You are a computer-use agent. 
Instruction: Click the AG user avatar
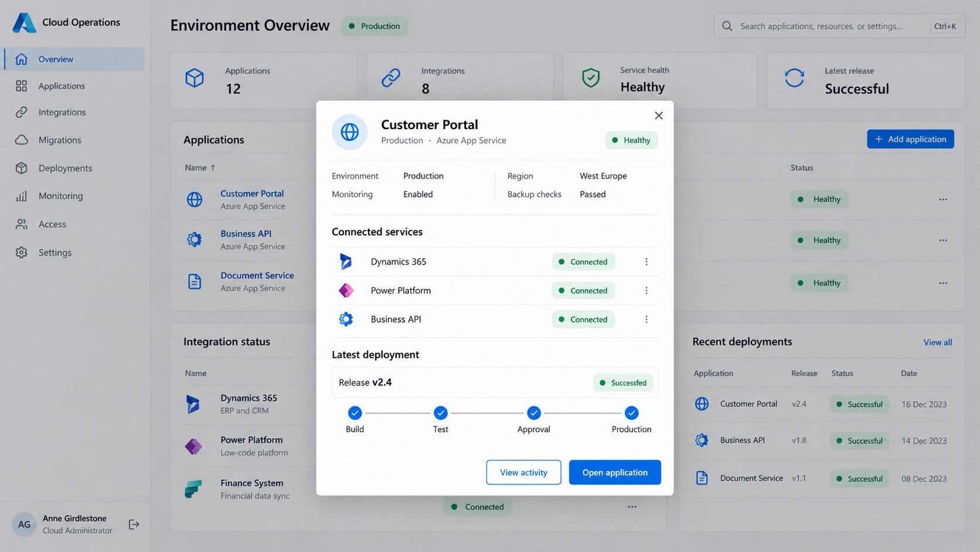coord(24,524)
